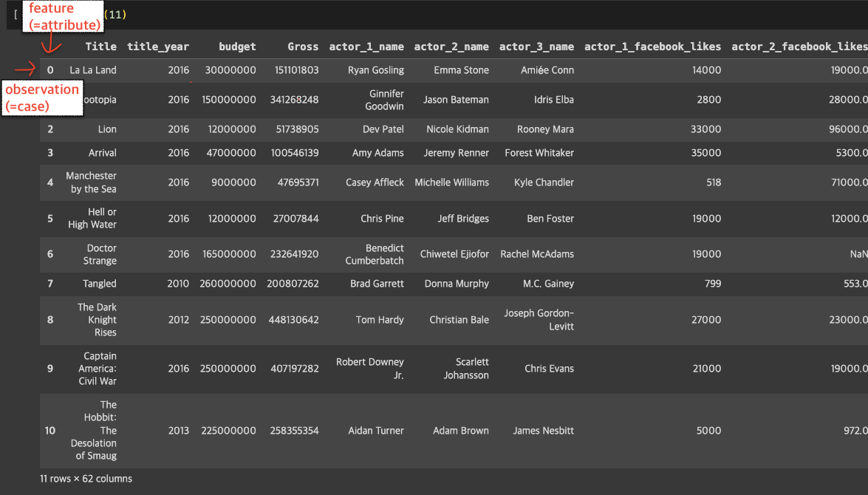Screen dimensions: 868x495
Task: Click gross value 407197282
Action: coord(295,368)
